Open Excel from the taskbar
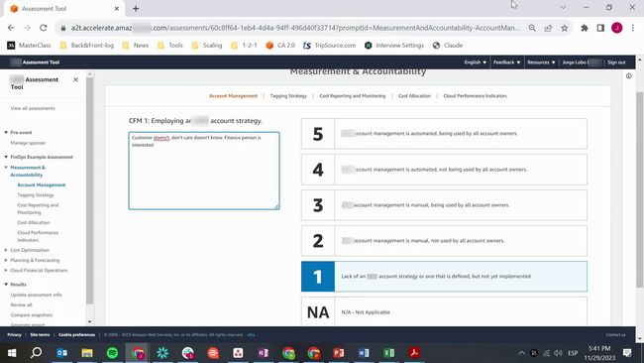 (389, 353)
